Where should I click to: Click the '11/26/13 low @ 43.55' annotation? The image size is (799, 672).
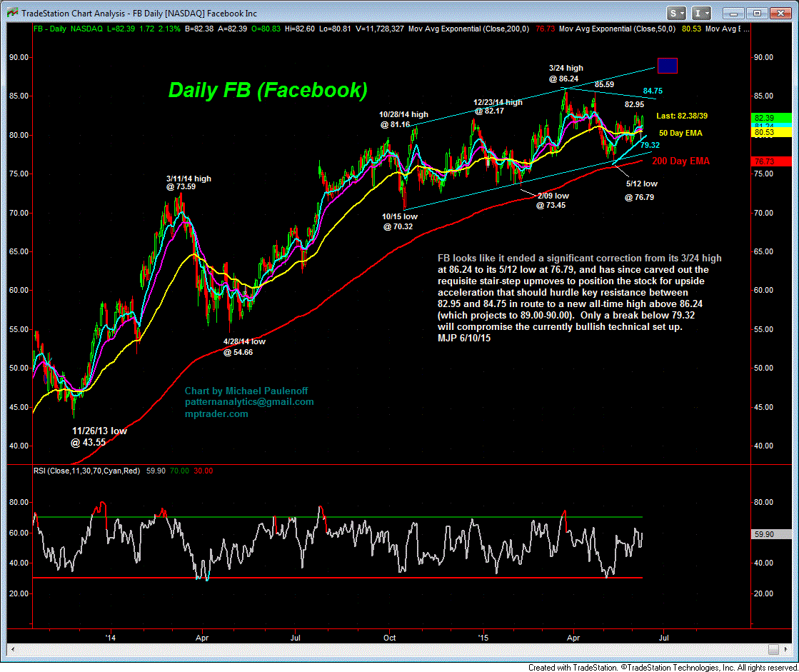point(99,436)
